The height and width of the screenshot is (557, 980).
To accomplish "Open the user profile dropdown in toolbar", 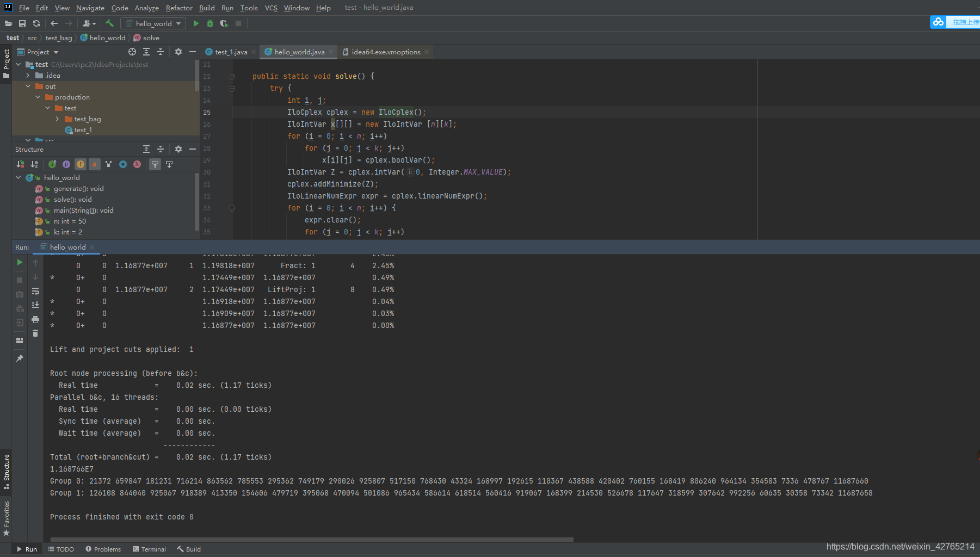I will (89, 23).
